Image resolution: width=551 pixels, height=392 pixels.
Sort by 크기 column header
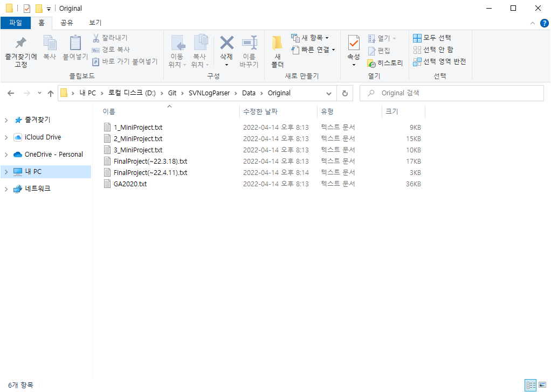tap(403, 111)
